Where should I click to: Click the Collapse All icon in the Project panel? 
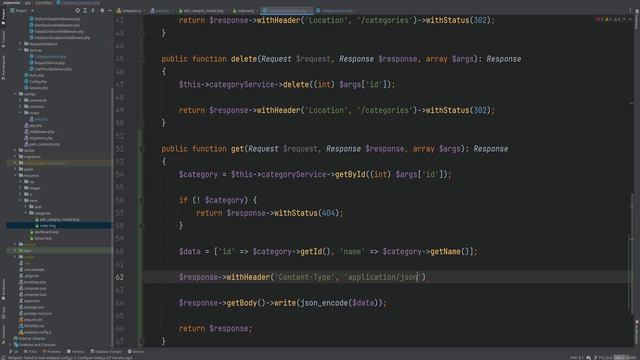click(x=93, y=11)
